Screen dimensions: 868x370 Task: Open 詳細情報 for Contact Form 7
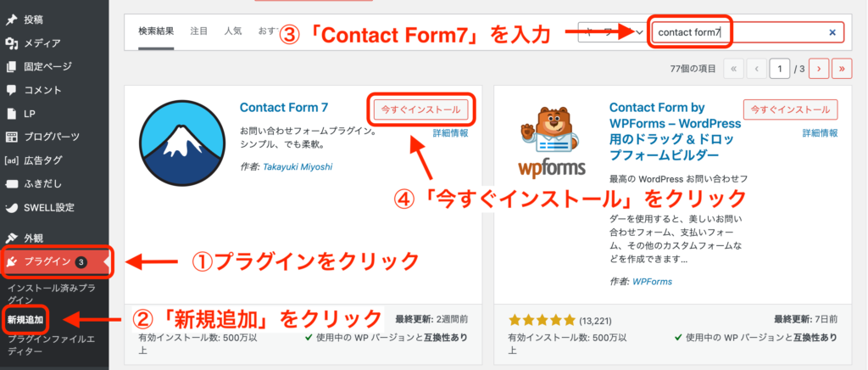coord(451,133)
